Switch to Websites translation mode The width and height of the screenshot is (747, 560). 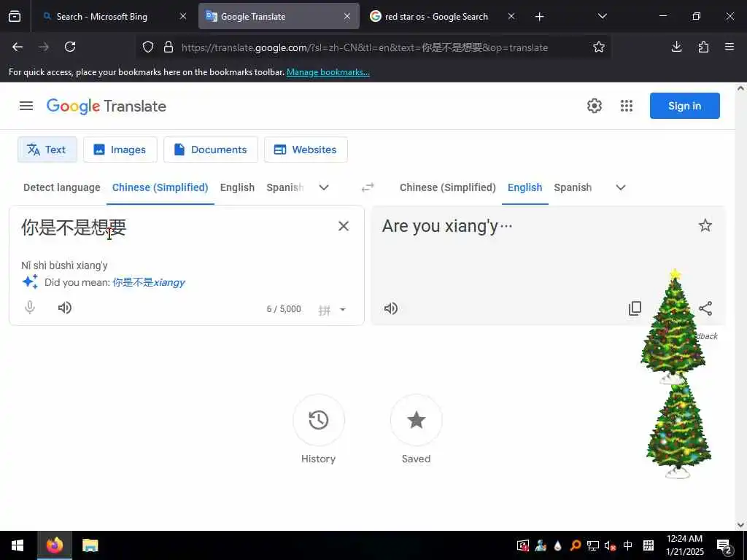point(306,149)
